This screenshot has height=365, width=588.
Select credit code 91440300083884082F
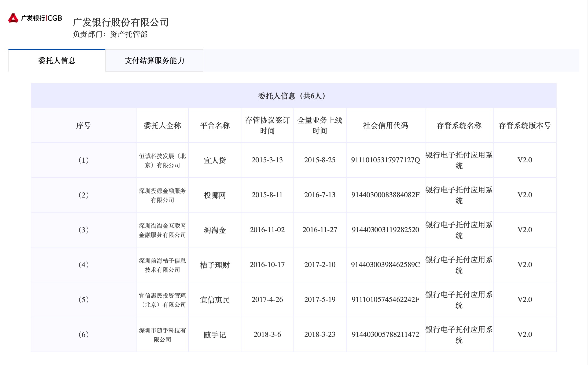coord(385,195)
